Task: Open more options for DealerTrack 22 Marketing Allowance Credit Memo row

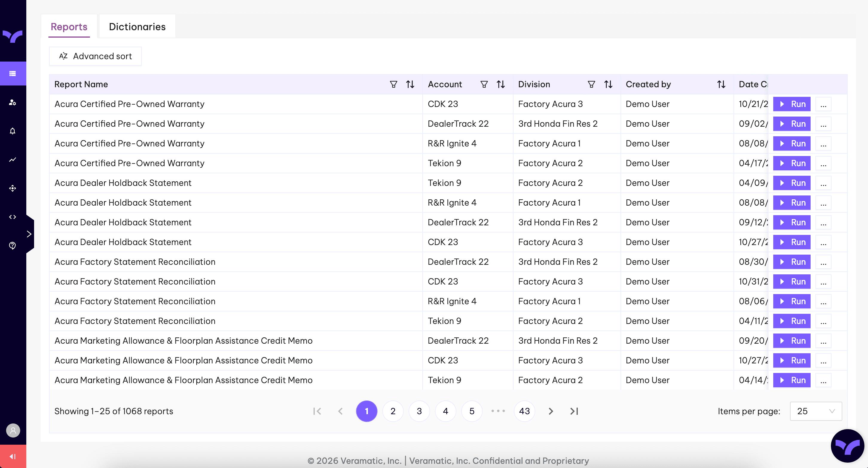Action: pos(823,341)
